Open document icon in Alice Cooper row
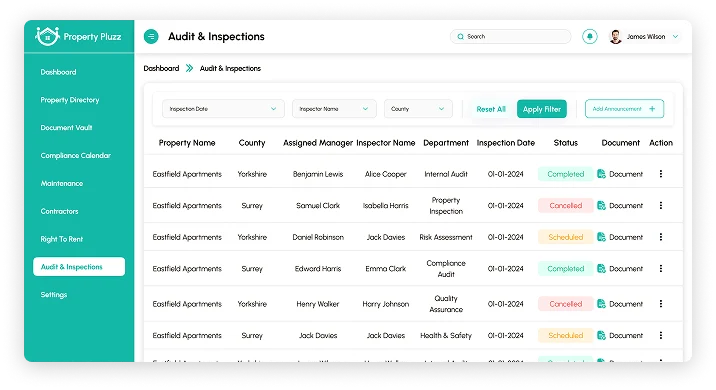 pyautogui.click(x=601, y=174)
